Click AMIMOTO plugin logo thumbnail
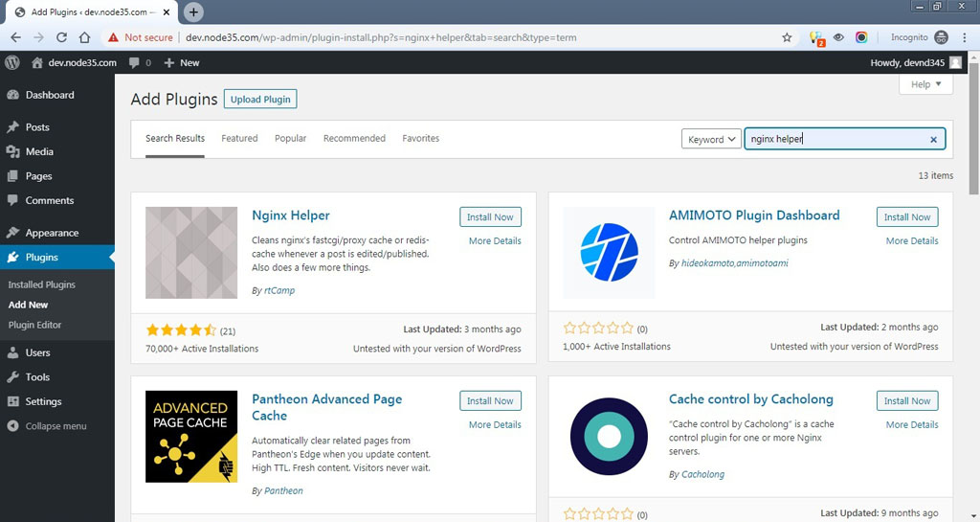 pyautogui.click(x=609, y=253)
